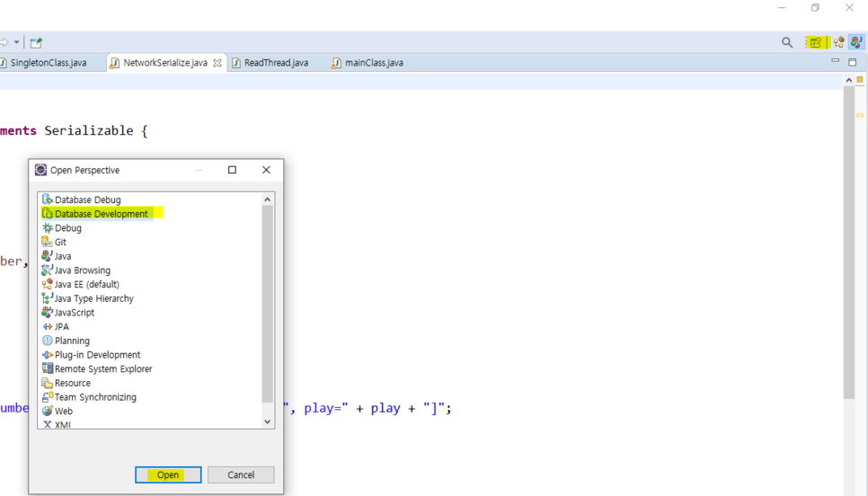This screenshot has width=868, height=496.
Task: Click the last edit location toolbar icon
Action: click(x=36, y=42)
